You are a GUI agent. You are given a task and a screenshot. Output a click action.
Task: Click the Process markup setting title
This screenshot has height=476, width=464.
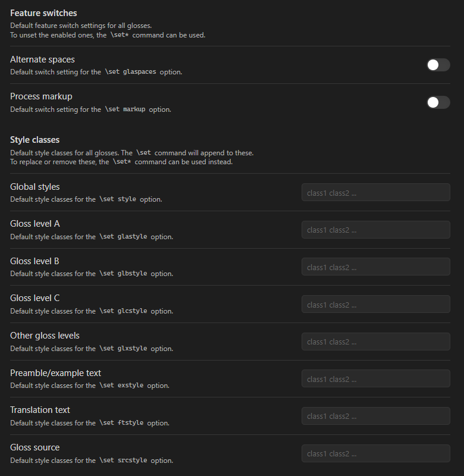pos(41,96)
